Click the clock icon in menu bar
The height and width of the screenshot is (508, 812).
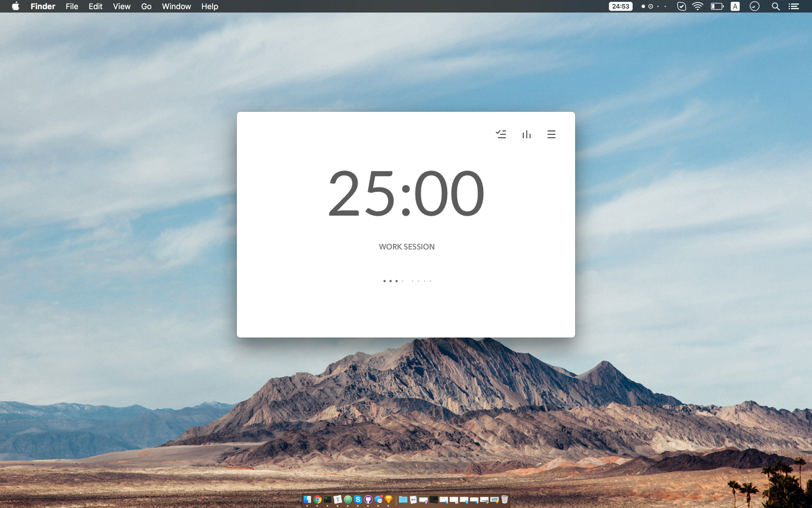pos(754,6)
